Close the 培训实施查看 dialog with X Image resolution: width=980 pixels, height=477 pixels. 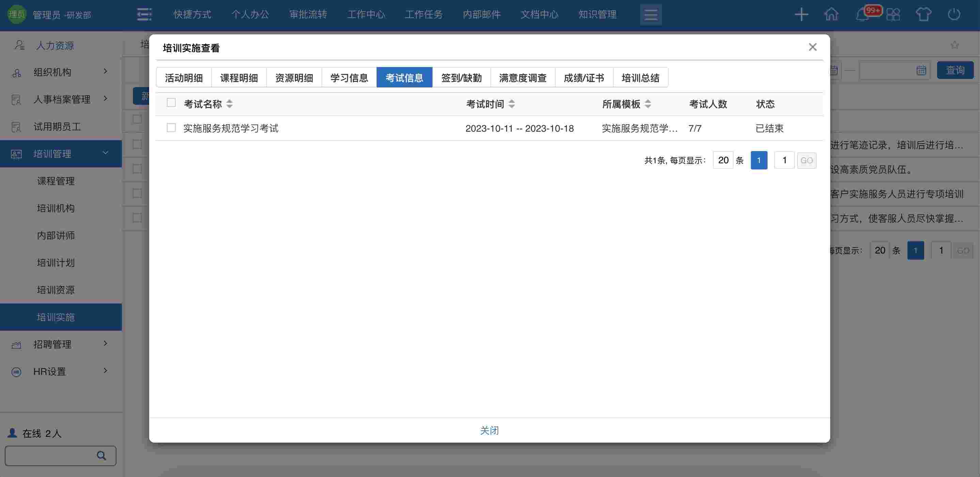coord(812,47)
